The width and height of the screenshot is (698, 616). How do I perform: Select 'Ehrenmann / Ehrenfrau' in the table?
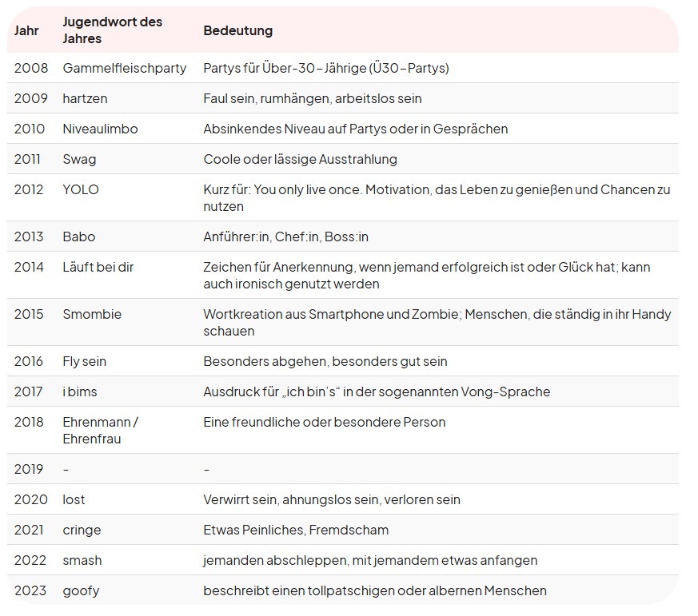point(101,430)
